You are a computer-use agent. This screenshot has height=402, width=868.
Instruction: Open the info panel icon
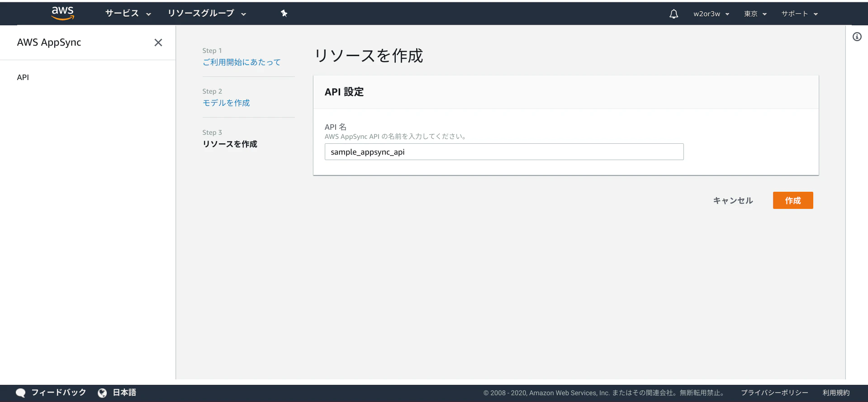click(857, 37)
